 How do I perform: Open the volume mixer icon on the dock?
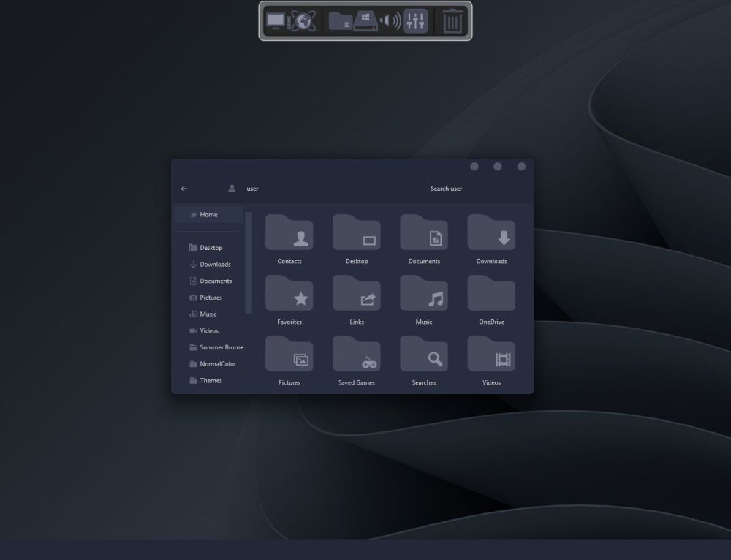point(414,22)
